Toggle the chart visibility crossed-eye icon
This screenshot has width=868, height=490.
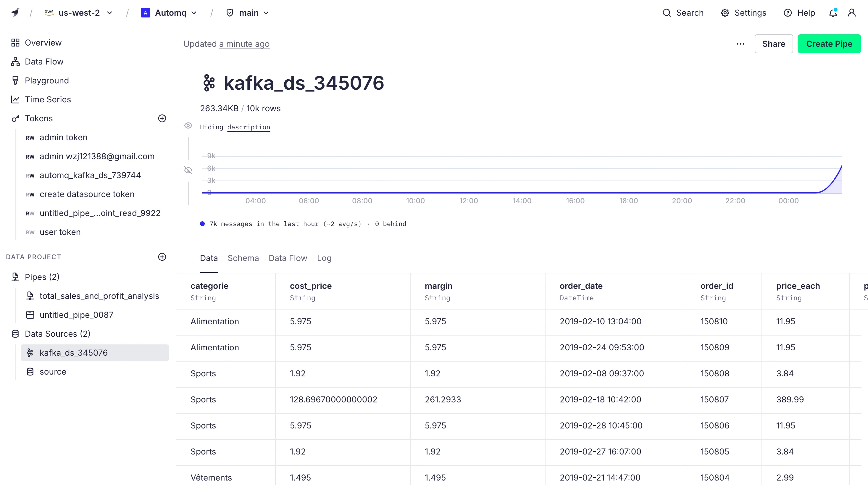coord(188,170)
